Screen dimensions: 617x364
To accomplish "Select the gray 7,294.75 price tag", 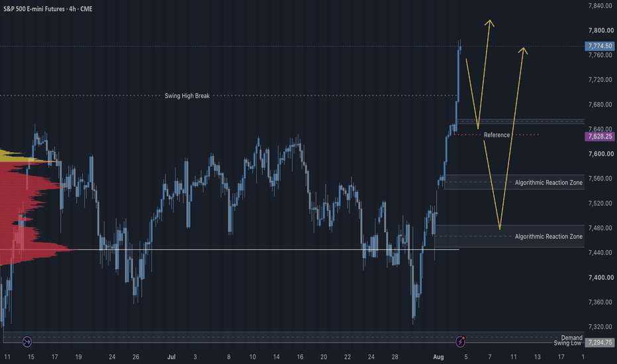I will click(x=600, y=342).
